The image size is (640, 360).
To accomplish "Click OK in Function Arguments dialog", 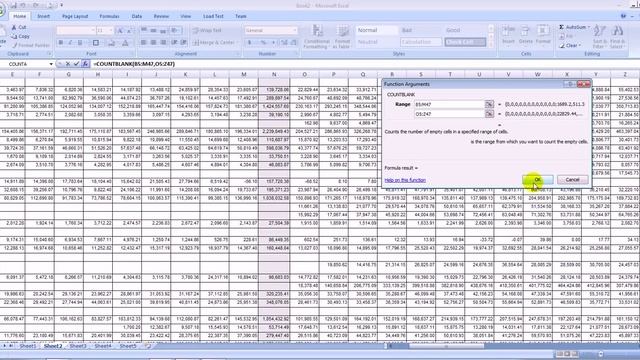I will click(x=538, y=180).
